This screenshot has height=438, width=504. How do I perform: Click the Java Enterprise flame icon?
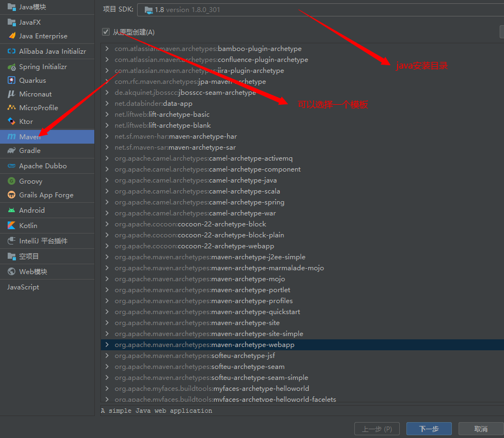click(12, 36)
